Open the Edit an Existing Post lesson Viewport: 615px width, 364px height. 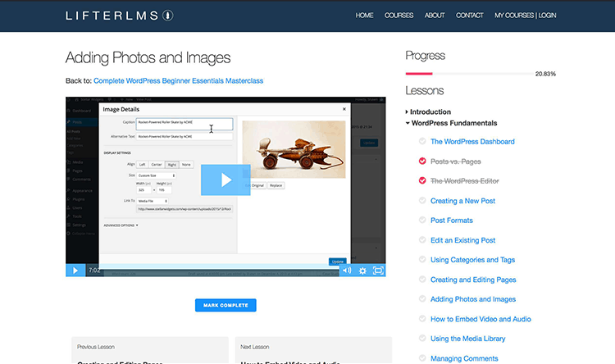click(x=462, y=240)
